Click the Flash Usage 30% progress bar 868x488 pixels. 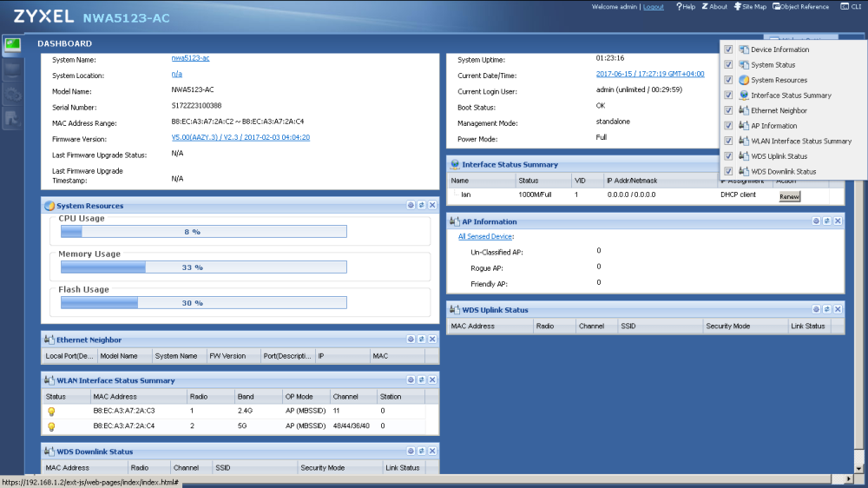(x=204, y=302)
